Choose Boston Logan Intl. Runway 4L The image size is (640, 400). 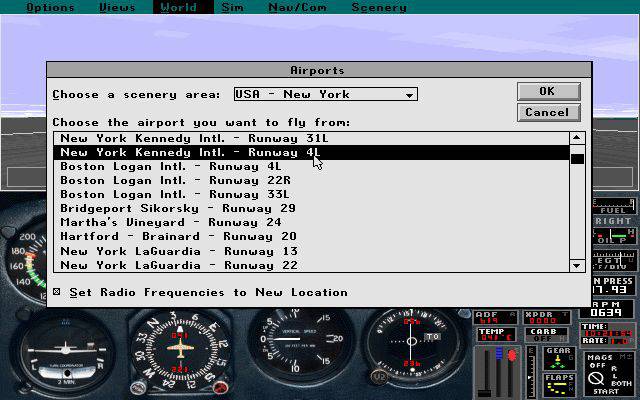pos(311,167)
